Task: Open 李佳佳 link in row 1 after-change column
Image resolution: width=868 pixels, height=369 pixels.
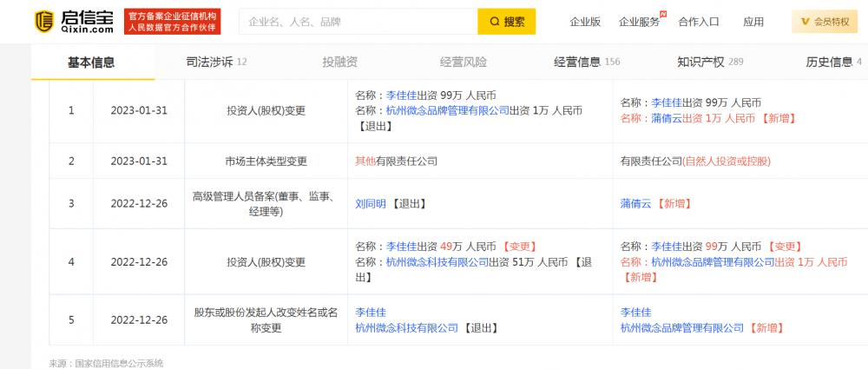Action: pos(667,102)
